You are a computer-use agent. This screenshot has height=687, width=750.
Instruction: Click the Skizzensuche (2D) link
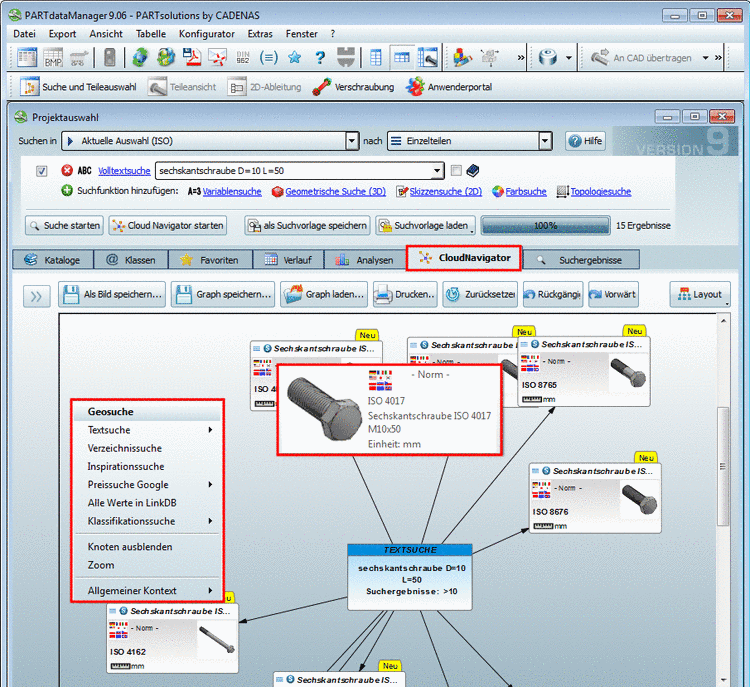(x=445, y=191)
